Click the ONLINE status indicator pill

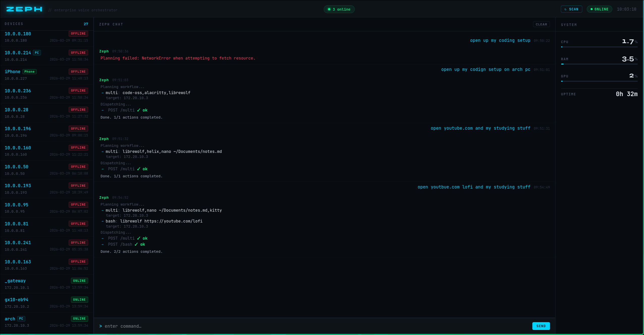click(x=599, y=9)
